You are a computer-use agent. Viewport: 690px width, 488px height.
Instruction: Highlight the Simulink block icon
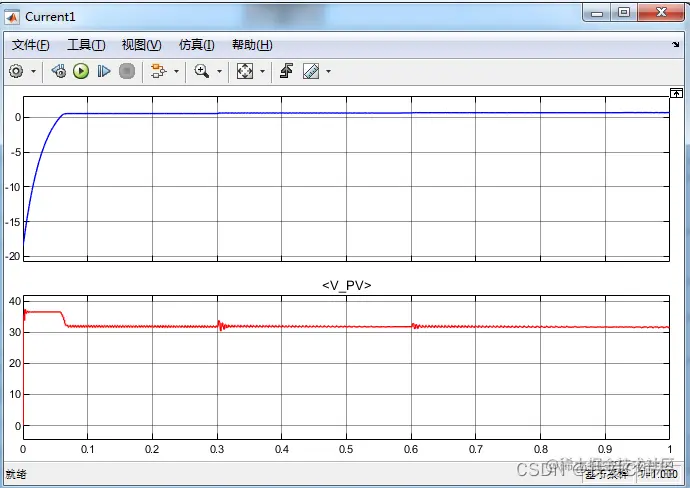[159, 71]
